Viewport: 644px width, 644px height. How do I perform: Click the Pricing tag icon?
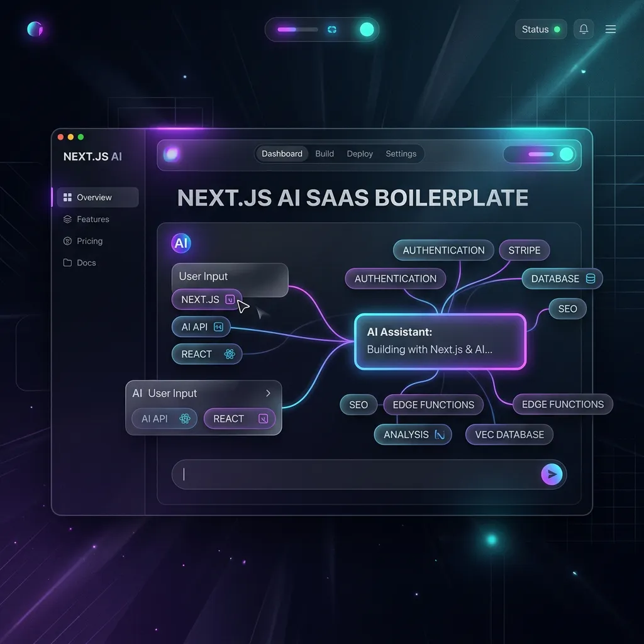tap(67, 241)
